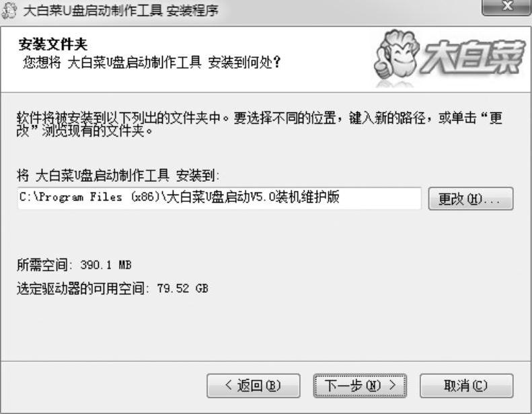
Task: Click inside the install path text field
Action: 219,198
